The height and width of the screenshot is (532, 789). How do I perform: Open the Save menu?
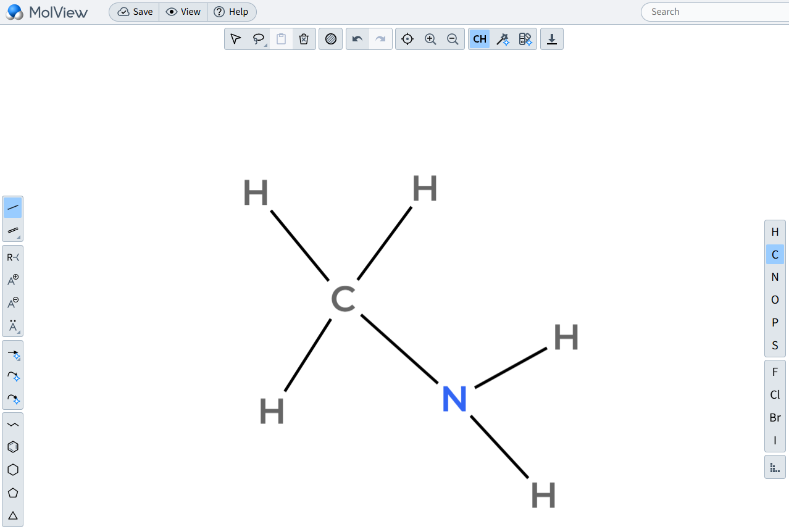point(135,12)
